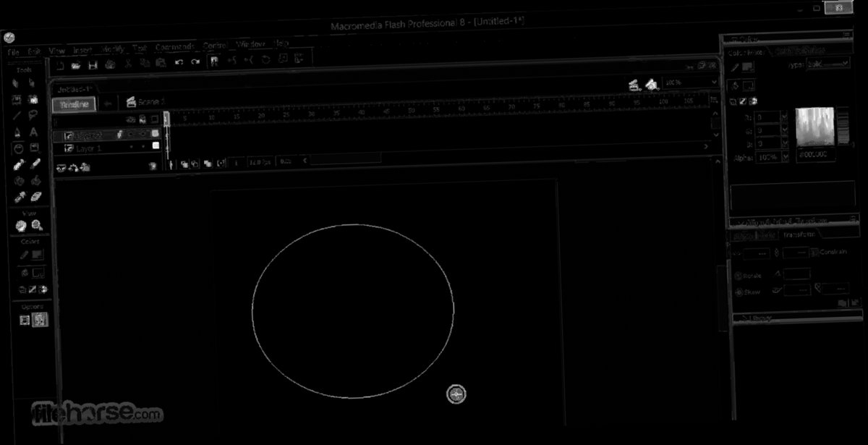Select the Zoom tool
This screenshot has height=445, width=868.
pos(37,226)
